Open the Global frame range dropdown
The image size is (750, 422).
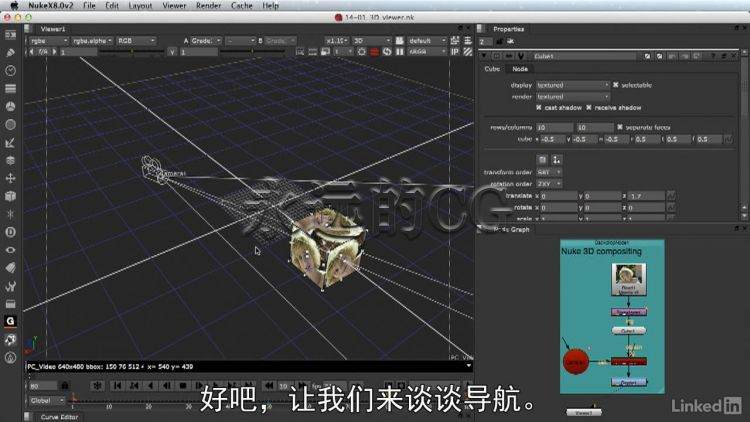click(46, 400)
